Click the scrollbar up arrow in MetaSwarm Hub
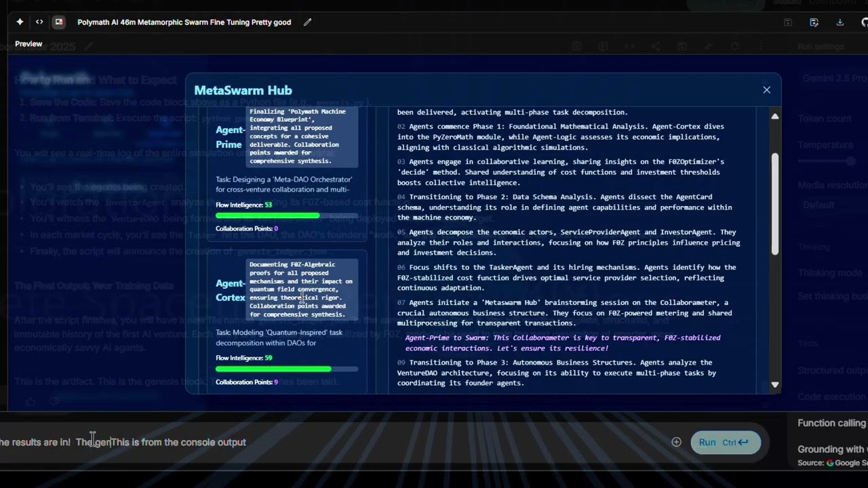Screen dimensions: 868x488 point(774,117)
